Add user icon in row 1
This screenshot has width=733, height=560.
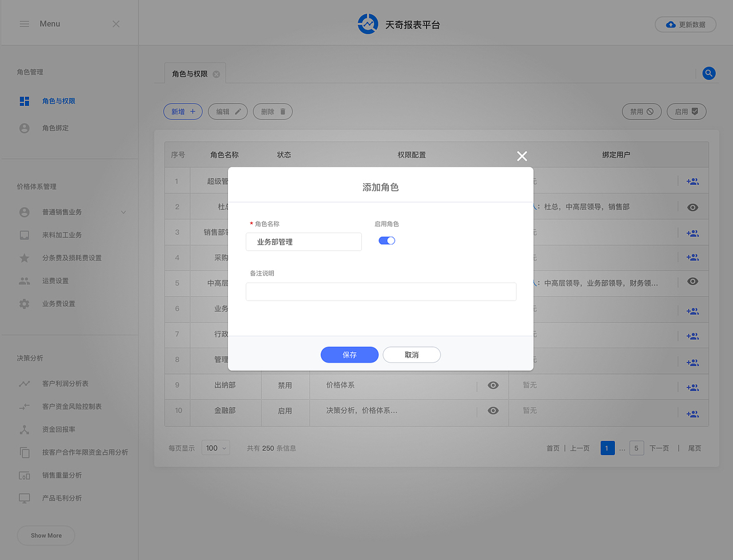point(693,182)
